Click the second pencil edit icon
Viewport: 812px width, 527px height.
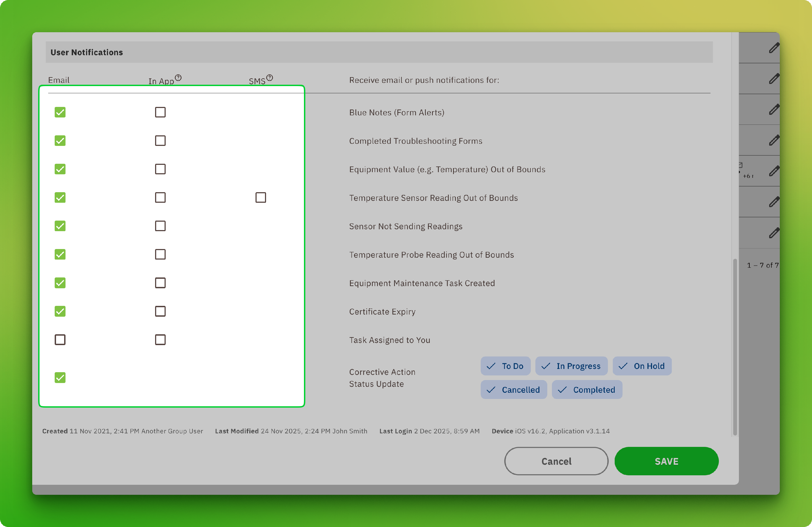coord(774,79)
